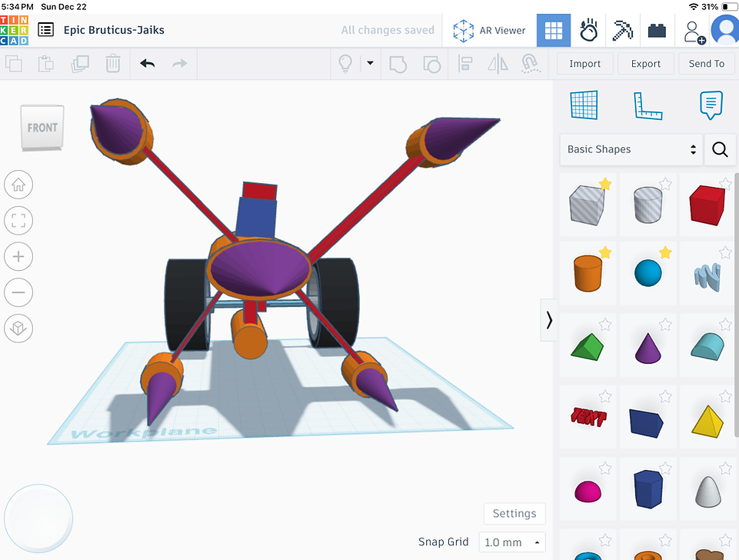The height and width of the screenshot is (560, 739).
Task: Copy the selection with the Copy icon
Action: (14, 64)
